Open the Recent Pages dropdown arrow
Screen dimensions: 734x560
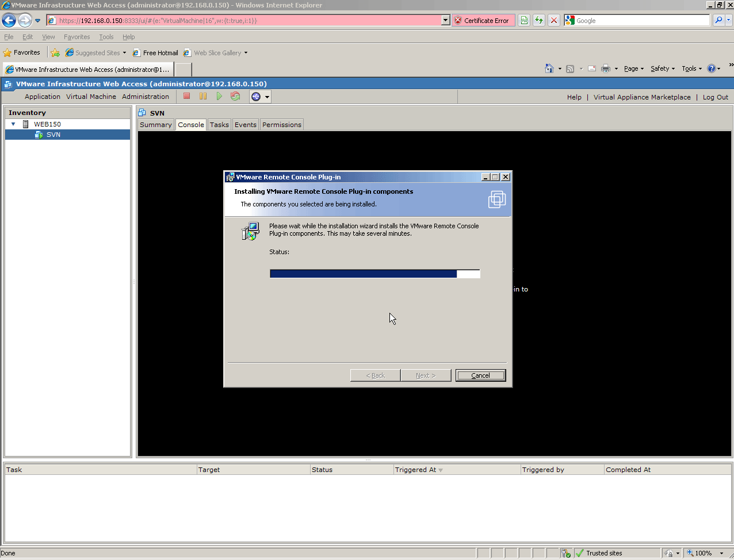coord(38,21)
